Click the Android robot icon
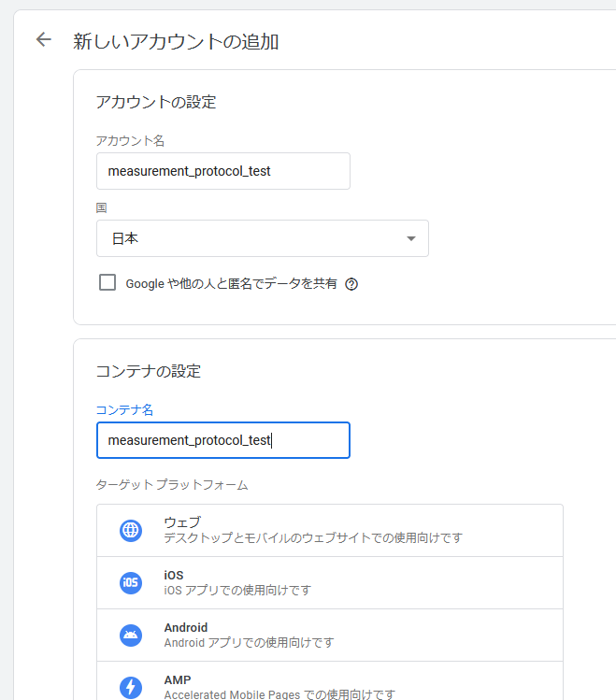Image resolution: width=616 pixels, height=700 pixels. tap(131, 636)
